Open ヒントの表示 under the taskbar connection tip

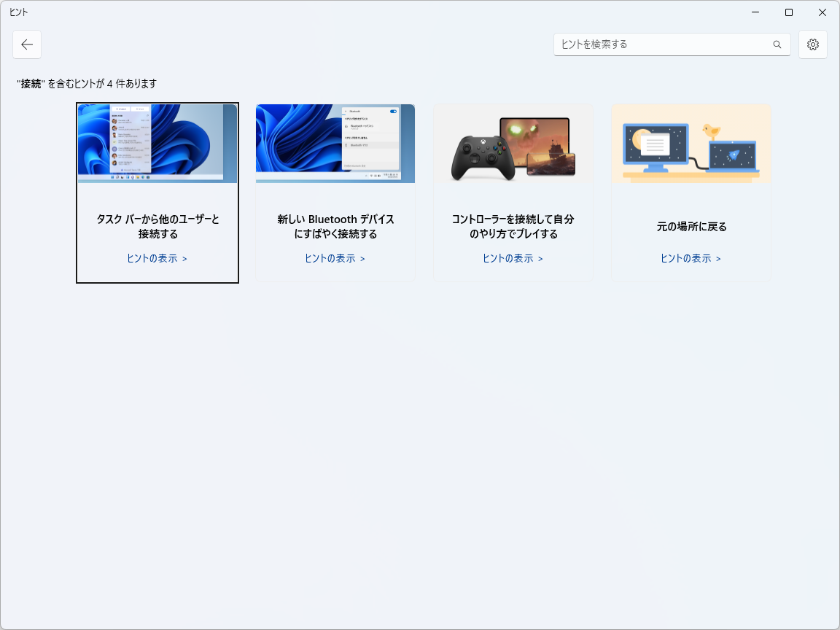(x=157, y=258)
